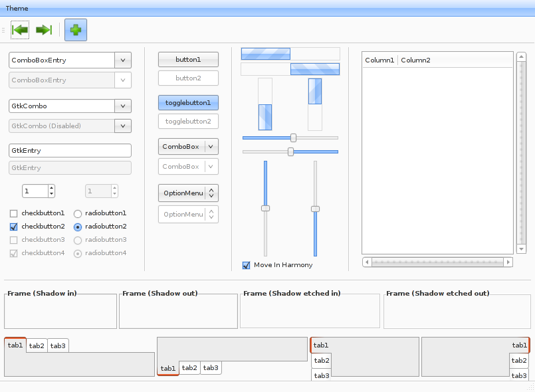Click the right vertical slider handle
This screenshot has width=535, height=392.
tap(315, 209)
